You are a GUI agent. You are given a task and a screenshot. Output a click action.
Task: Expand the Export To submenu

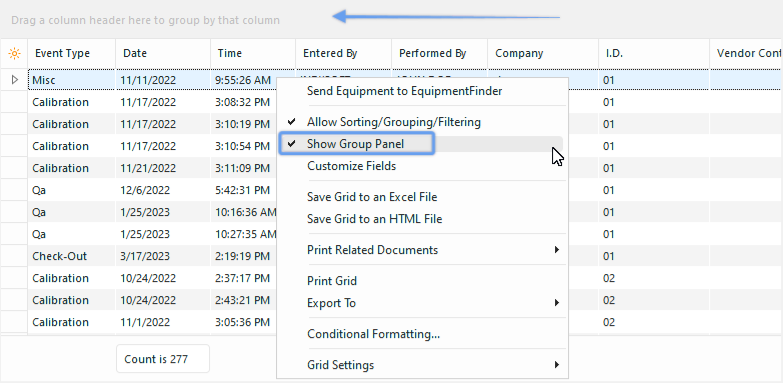click(422, 303)
